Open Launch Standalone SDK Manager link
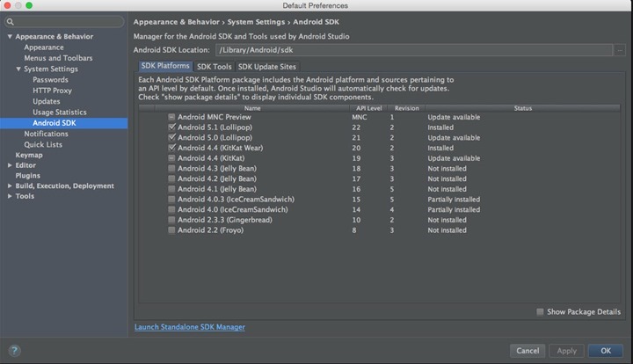Screen dimensions: 633x364 190,327
